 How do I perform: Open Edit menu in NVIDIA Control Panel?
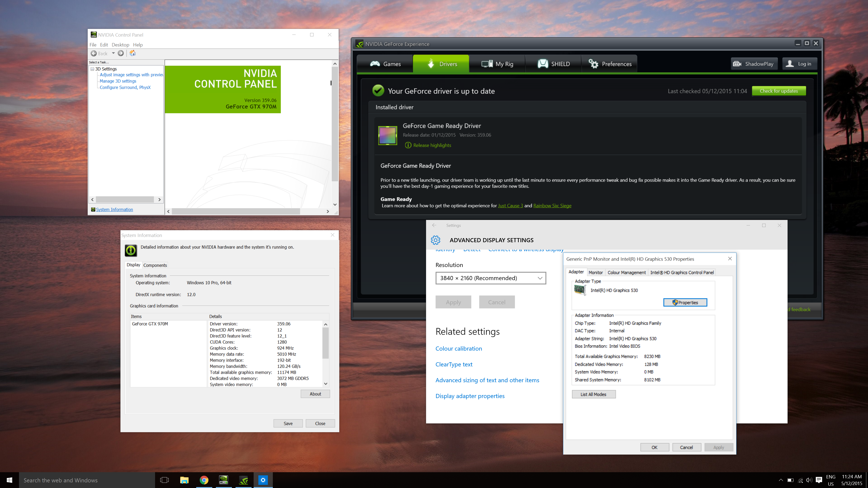(x=104, y=45)
